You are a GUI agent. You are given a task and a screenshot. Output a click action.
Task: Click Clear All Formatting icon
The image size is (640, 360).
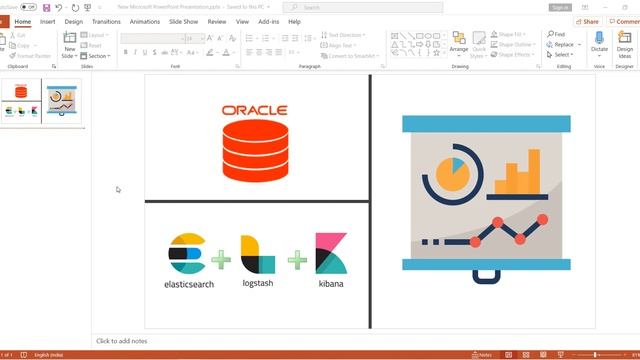(x=232, y=38)
